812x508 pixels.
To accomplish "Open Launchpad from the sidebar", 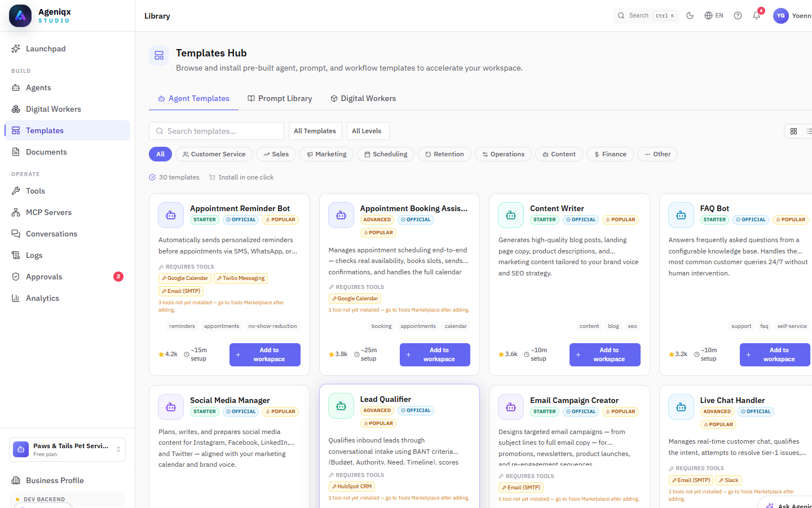I will [x=68, y=49].
